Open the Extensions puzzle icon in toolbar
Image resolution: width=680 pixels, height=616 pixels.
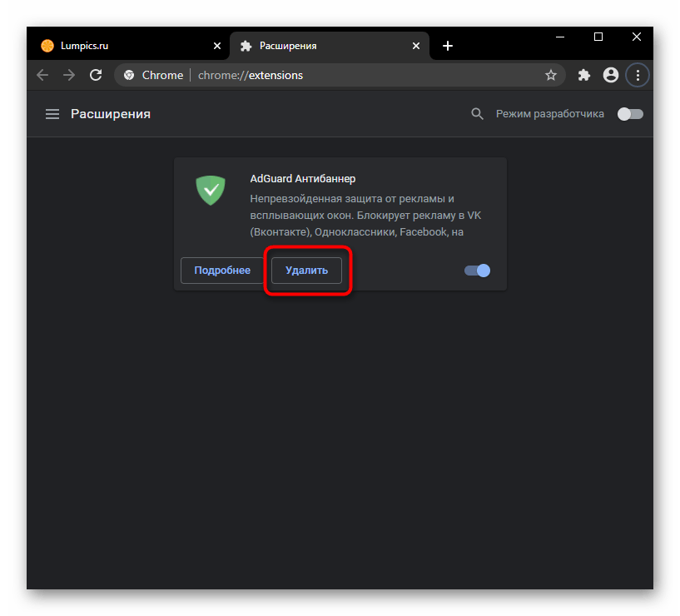tap(584, 75)
